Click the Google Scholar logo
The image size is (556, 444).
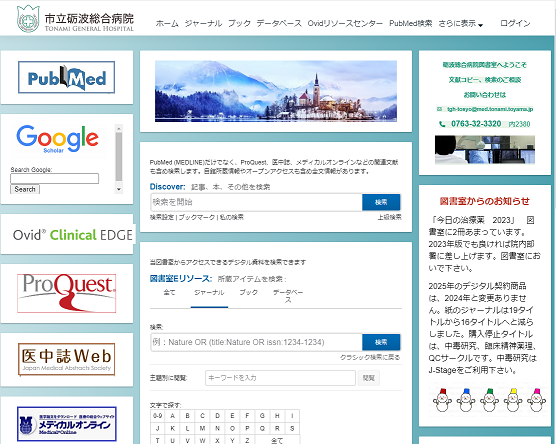[x=57, y=139]
